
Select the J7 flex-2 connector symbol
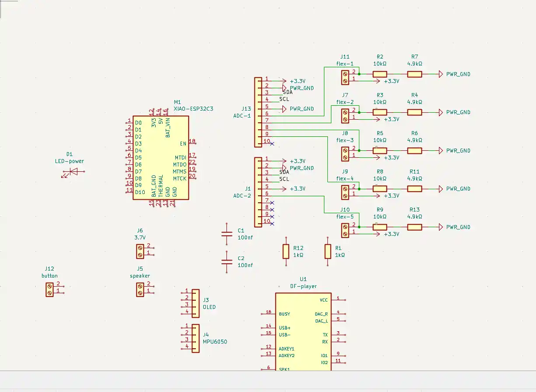[345, 115]
